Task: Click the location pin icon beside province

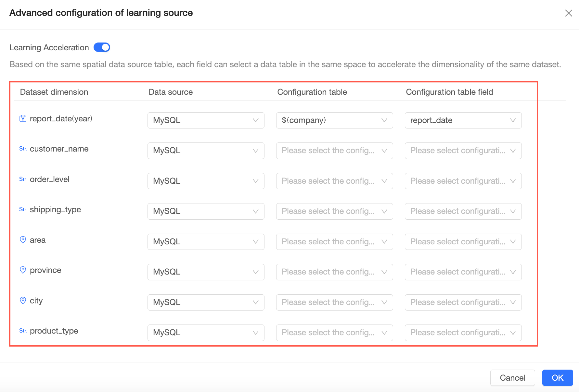Action: point(23,270)
